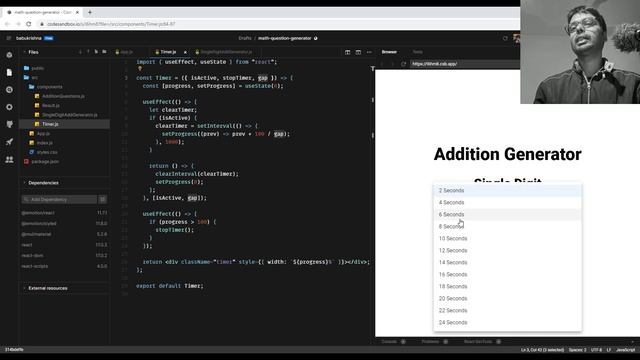Choose 20 Seconds option
The height and width of the screenshot is (360, 640).
(507, 299)
